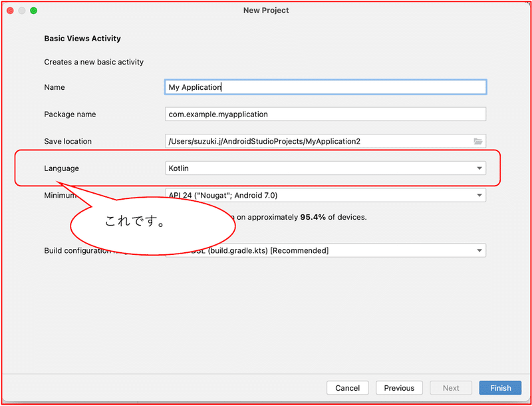Screen dimensions: 532x406
Task: Expand the Language dropdown arrow
Action: (x=479, y=168)
